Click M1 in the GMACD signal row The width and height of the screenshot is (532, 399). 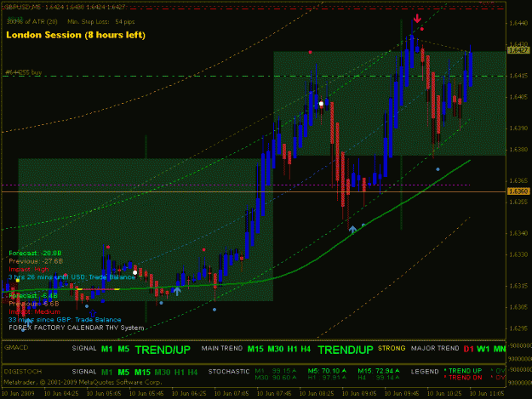pyautogui.click(x=107, y=349)
